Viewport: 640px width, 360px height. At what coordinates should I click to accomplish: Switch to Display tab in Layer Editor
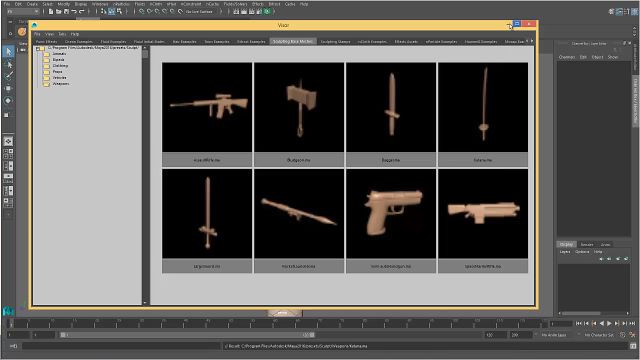(566, 244)
